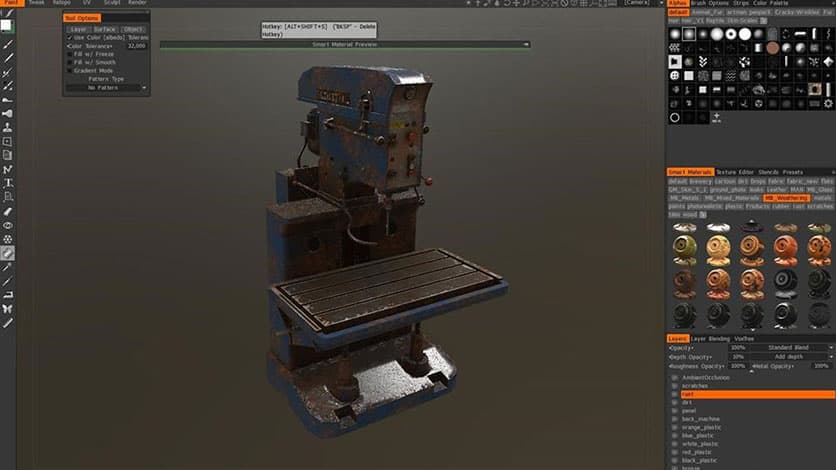Select the airbrush tool at toolbar top
836x470 pixels.
point(8,45)
